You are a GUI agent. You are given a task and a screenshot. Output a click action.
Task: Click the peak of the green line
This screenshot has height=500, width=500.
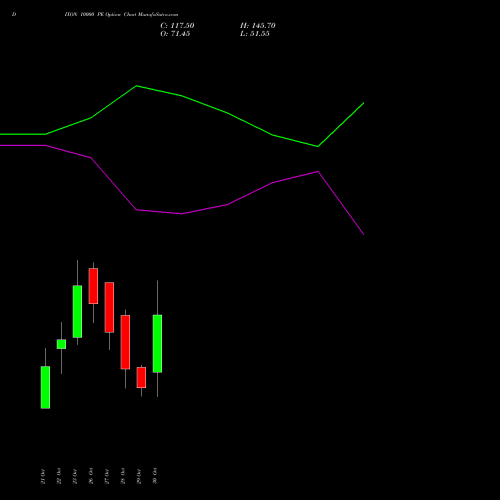tap(137, 86)
